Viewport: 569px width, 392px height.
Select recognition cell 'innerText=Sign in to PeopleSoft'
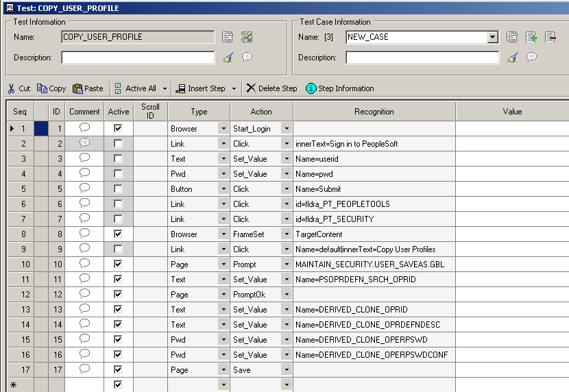(x=374, y=144)
